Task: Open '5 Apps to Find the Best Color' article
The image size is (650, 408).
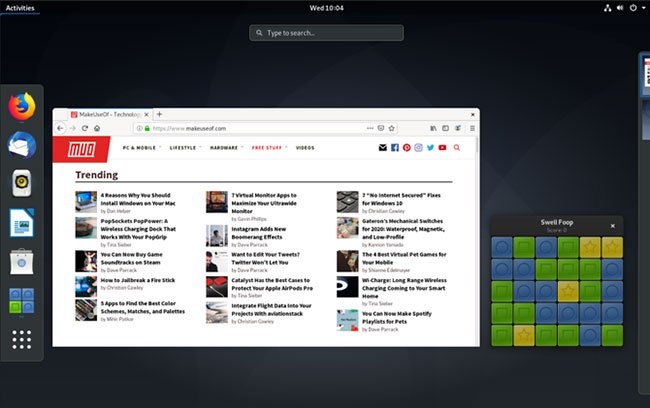Action: (x=143, y=307)
